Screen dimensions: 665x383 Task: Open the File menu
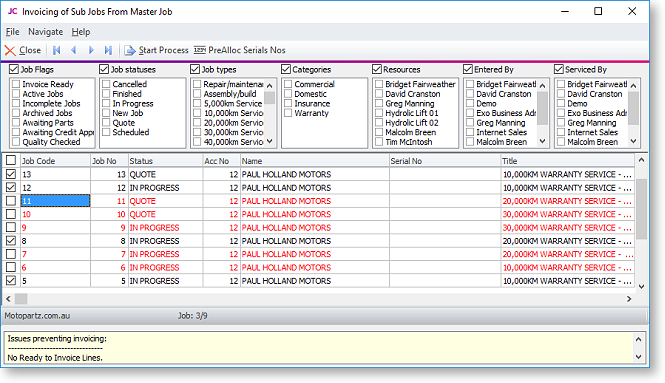click(x=12, y=32)
